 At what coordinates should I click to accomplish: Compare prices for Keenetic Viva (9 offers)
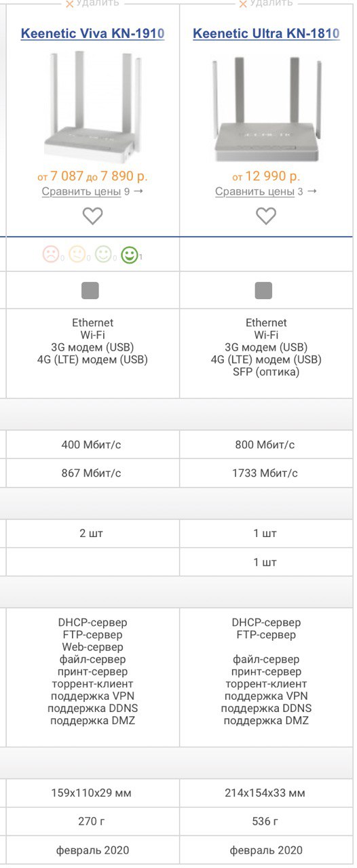(x=81, y=191)
